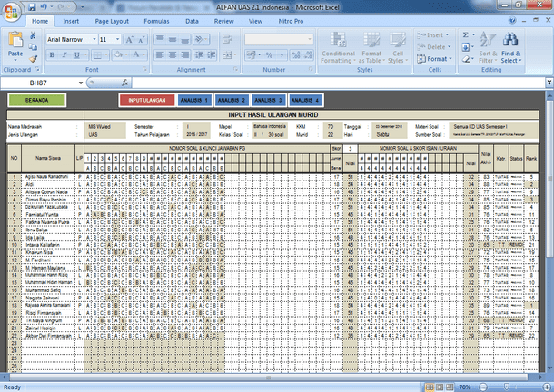554x392 pixels.
Task: Click the Clear eraser icon
Action: [x=466, y=59]
